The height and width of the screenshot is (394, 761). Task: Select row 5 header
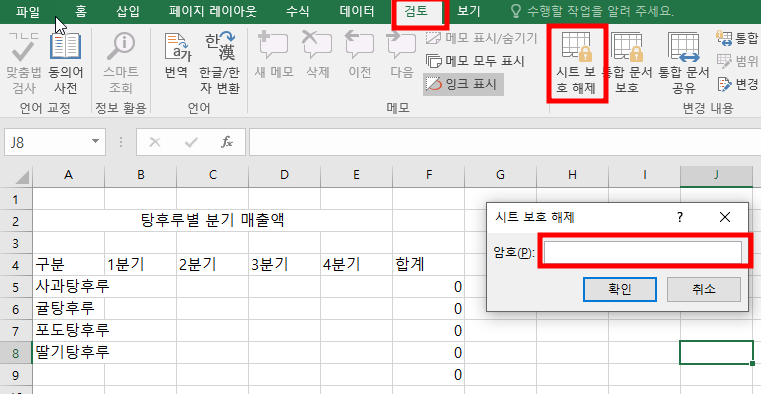pos(16,288)
